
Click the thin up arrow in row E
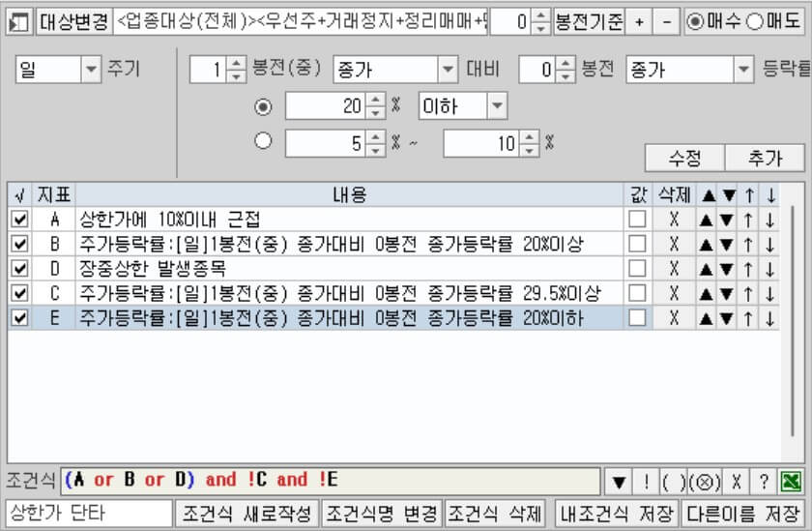coord(748,318)
